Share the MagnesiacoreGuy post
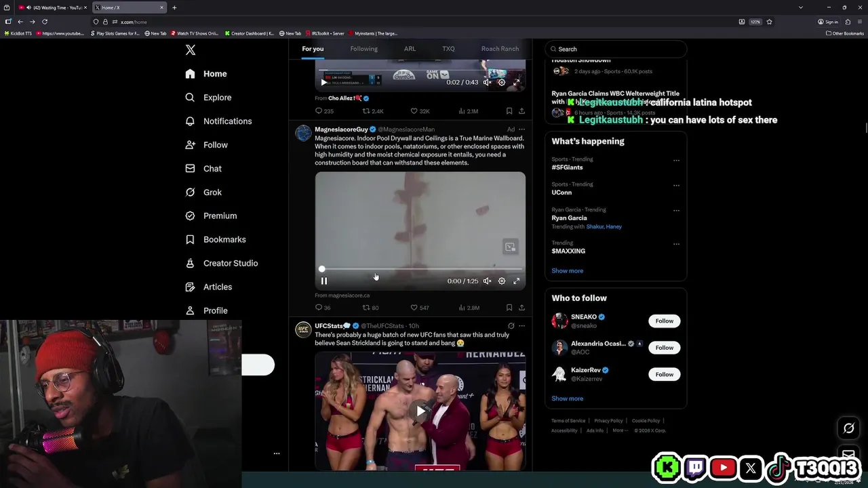 click(521, 308)
